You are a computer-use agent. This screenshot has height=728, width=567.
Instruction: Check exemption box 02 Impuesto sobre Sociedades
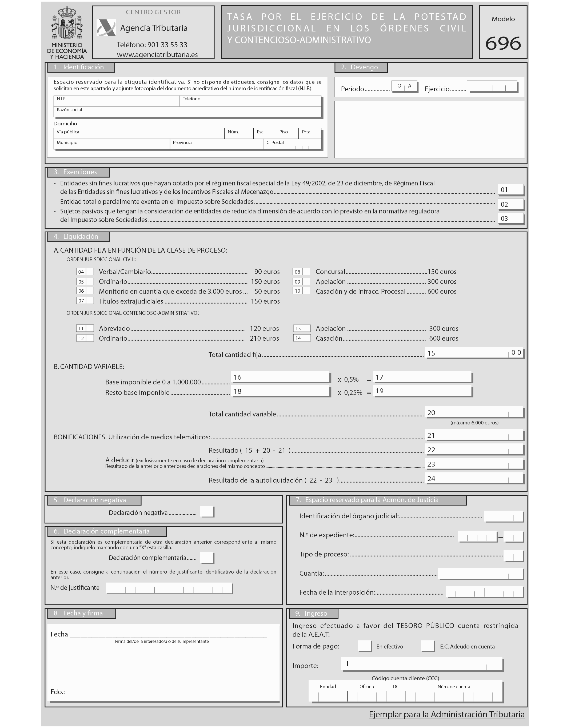517,204
